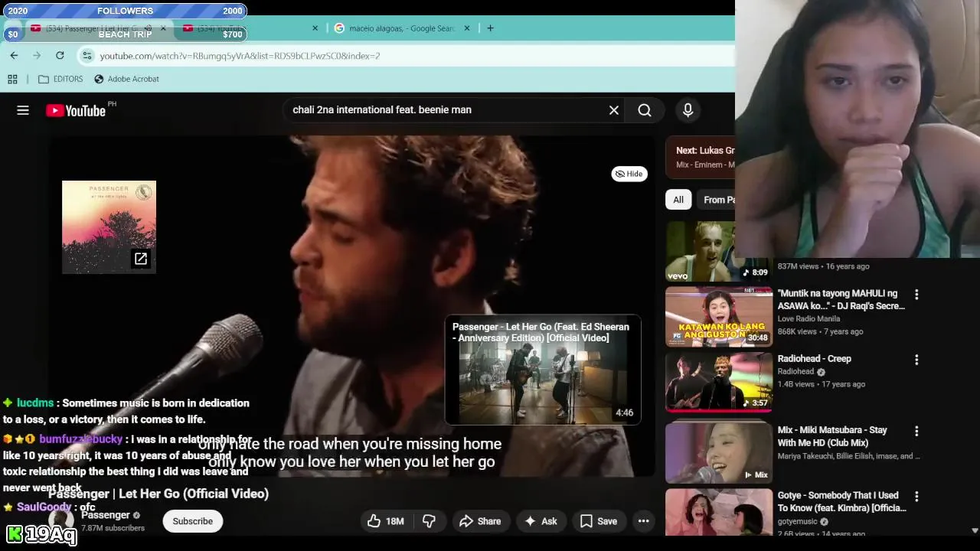The image size is (980, 551).
Task: Open options for DJ Raqi's Secret video
Action: click(916, 294)
